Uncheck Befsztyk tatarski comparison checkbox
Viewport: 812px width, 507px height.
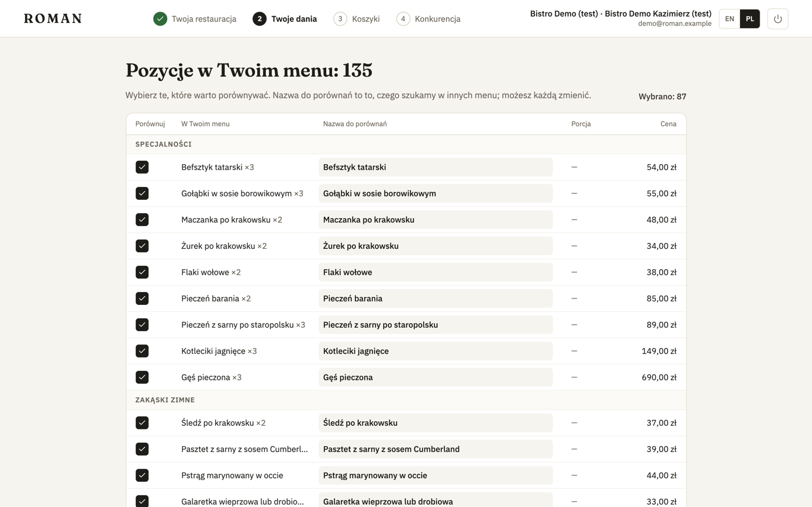tap(142, 167)
